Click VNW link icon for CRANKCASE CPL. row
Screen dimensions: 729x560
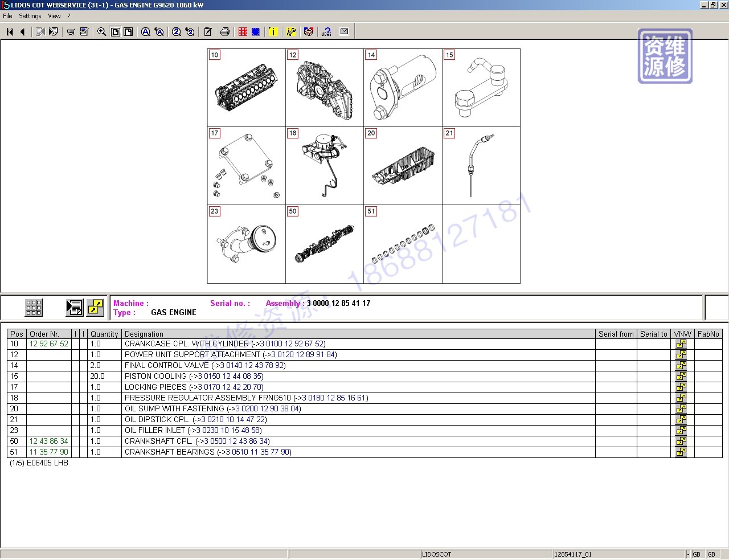click(681, 344)
